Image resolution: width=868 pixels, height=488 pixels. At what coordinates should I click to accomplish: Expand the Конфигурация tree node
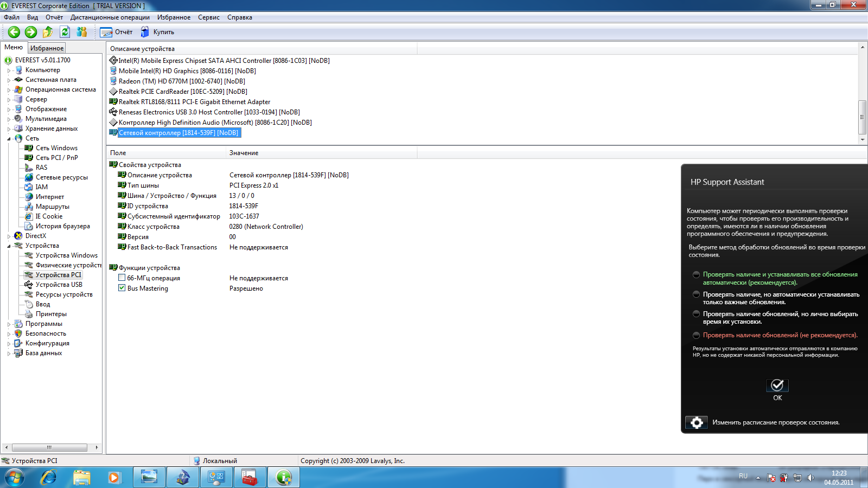(9, 344)
